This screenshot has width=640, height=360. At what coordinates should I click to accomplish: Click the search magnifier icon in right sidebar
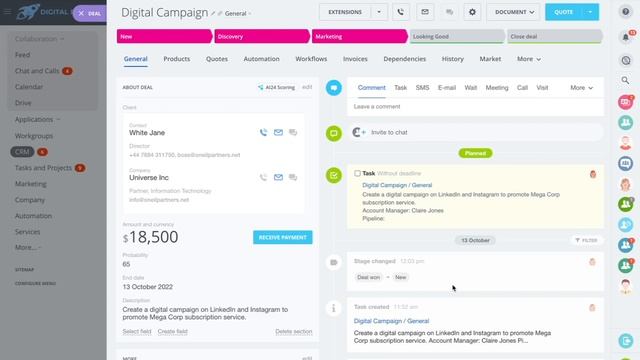point(625,80)
